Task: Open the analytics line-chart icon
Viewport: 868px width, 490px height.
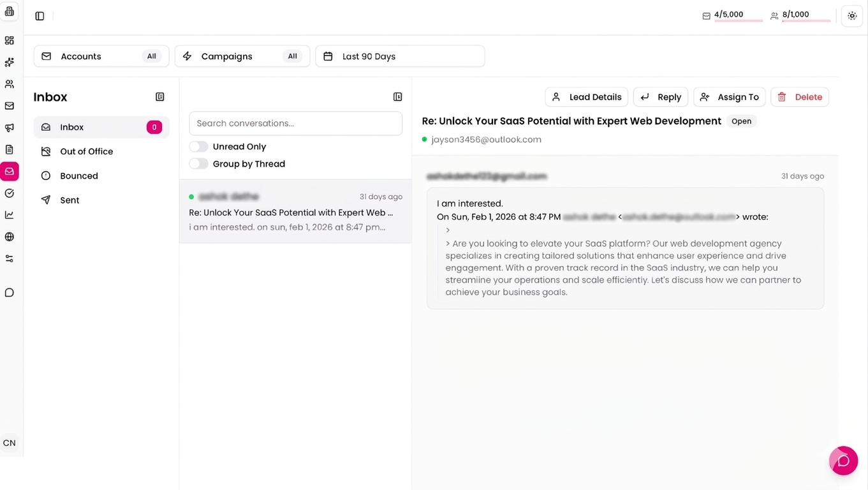Action: [x=9, y=214]
